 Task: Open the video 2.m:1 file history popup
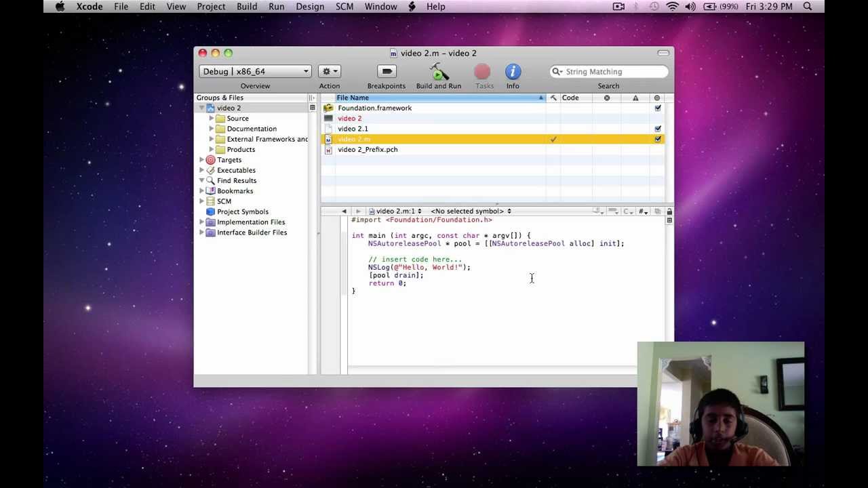click(x=395, y=211)
